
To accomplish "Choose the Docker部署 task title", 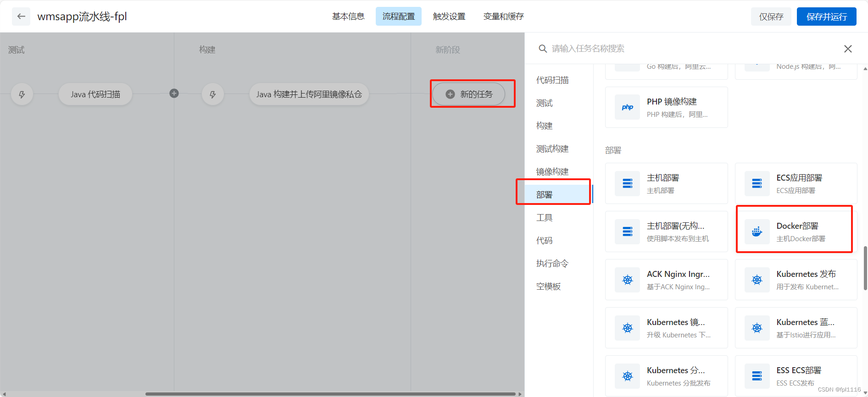I will pos(797,226).
